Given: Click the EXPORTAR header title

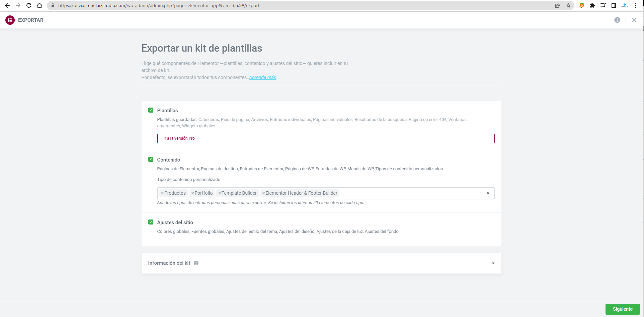Looking at the screenshot, I should click(x=31, y=20).
